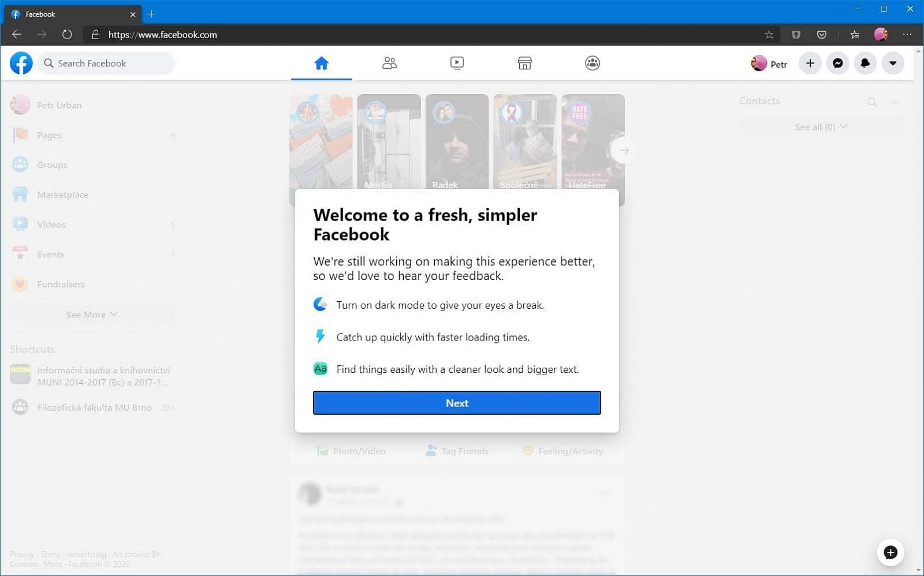The height and width of the screenshot is (576, 924).
Task: View site lock info icon
Action: click(96, 35)
